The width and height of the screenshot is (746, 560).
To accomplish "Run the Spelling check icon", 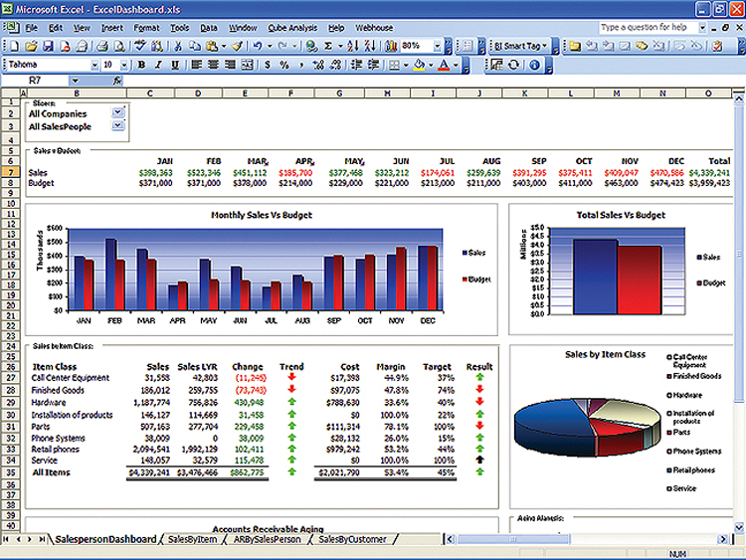I will [x=139, y=46].
